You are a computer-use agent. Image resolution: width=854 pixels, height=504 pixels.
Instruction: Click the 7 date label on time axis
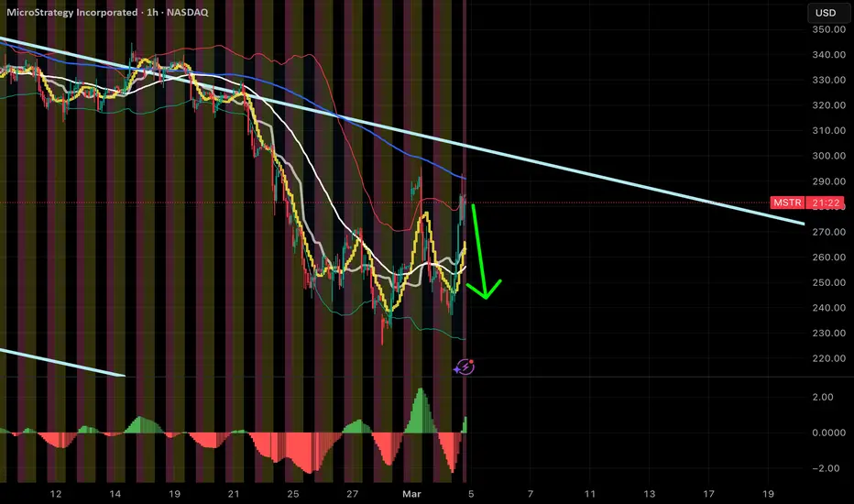[x=531, y=494]
